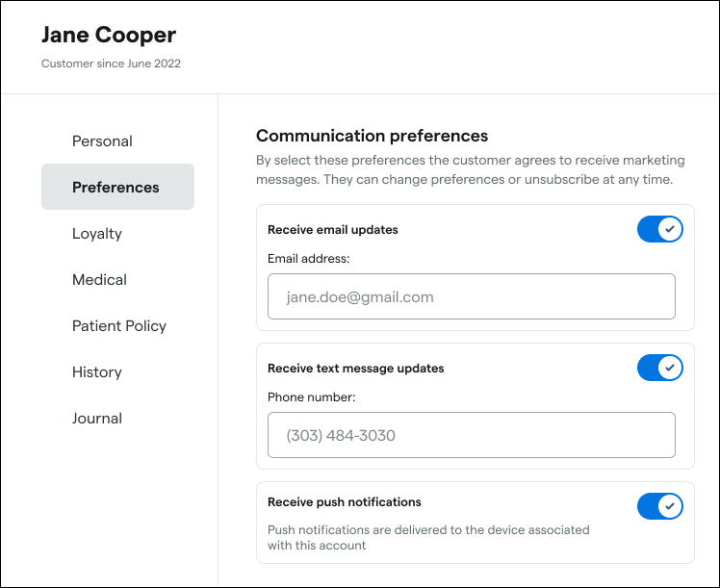720x588 pixels.
Task: Disable the email updates toggle
Action: 660,229
